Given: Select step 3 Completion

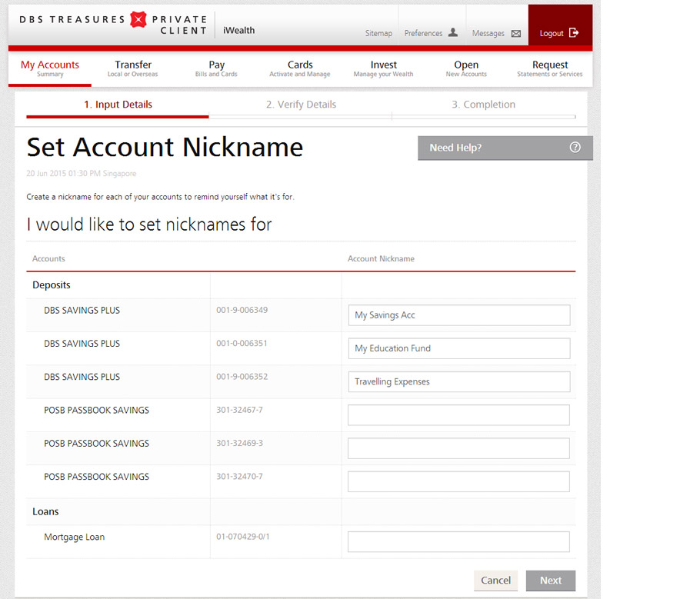Looking at the screenshot, I should pyautogui.click(x=483, y=105).
